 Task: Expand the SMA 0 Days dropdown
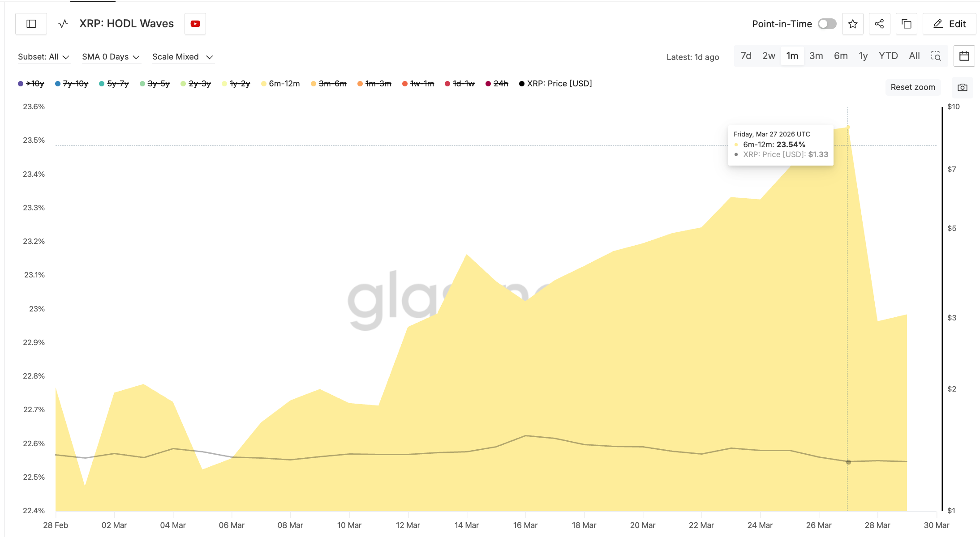111,57
